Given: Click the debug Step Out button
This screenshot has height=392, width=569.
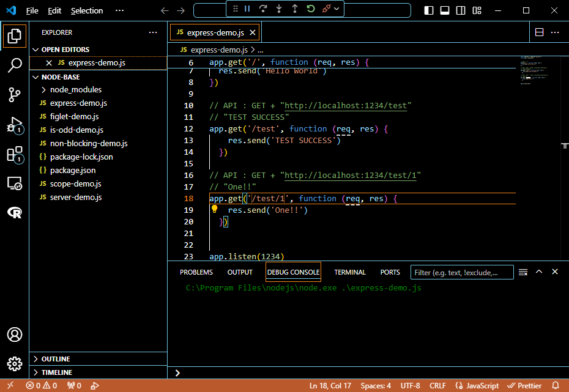Looking at the screenshot, I should click(295, 9).
